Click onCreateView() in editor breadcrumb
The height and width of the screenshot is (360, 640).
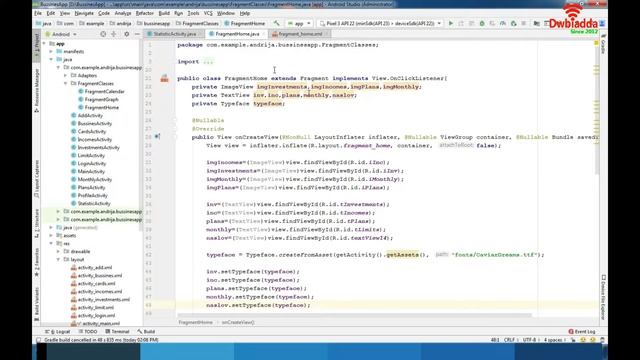[x=238, y=322]
